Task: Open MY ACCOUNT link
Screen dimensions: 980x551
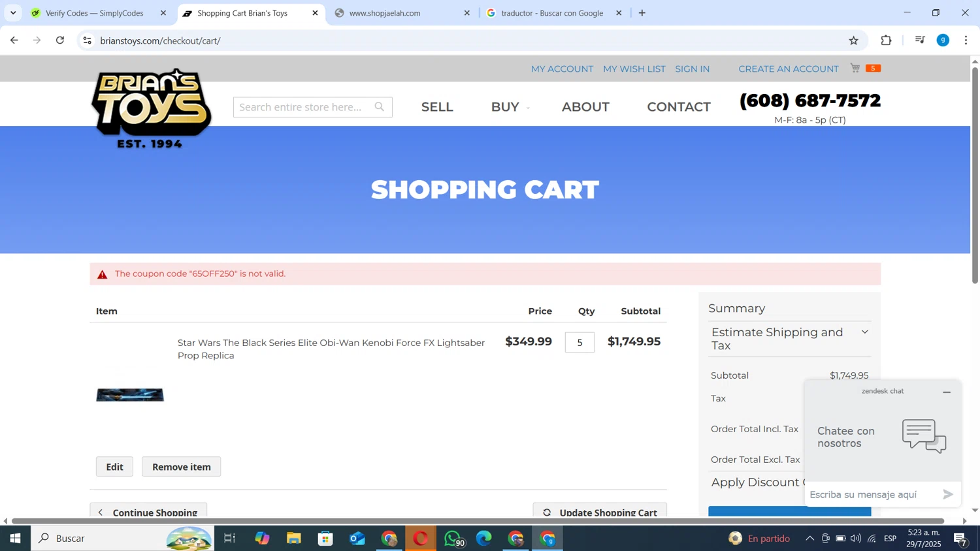Action: [562, 69]
